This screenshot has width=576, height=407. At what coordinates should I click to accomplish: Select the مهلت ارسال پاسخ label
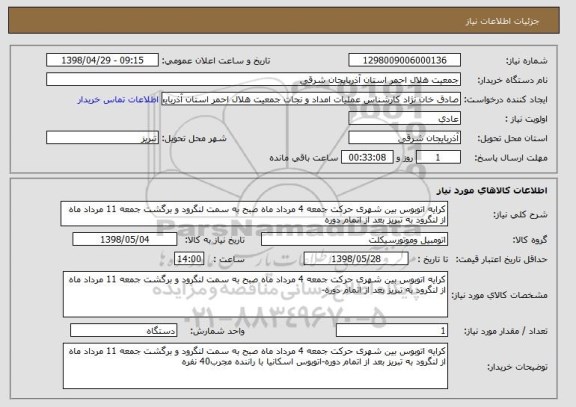tap(511, 158)
